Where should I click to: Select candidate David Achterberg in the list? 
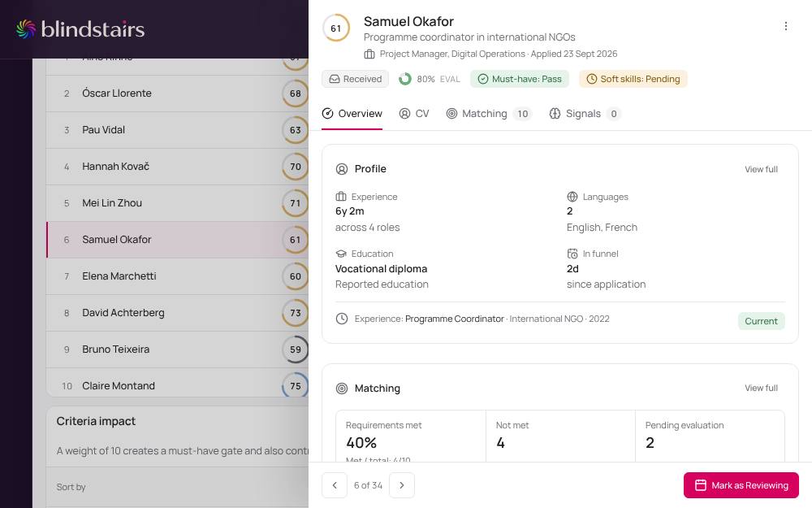pyautogui.click(x=177, y=313)
